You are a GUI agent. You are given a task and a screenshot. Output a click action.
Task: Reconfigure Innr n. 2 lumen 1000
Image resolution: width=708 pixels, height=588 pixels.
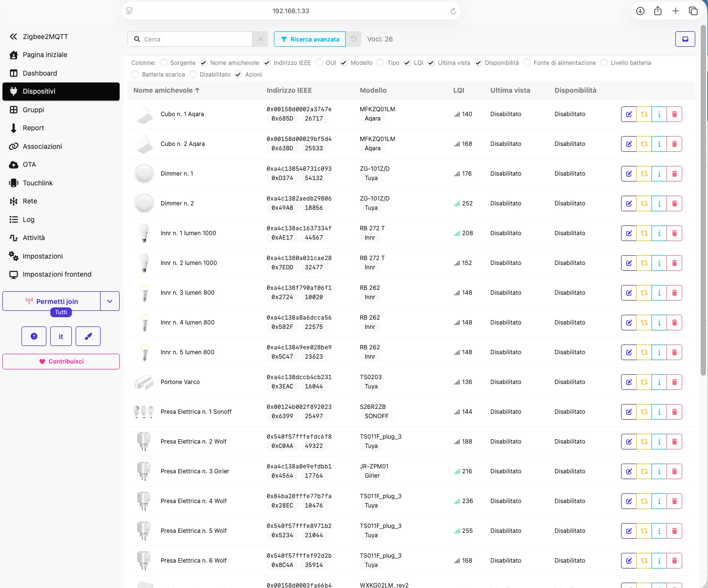pos(644,263)
